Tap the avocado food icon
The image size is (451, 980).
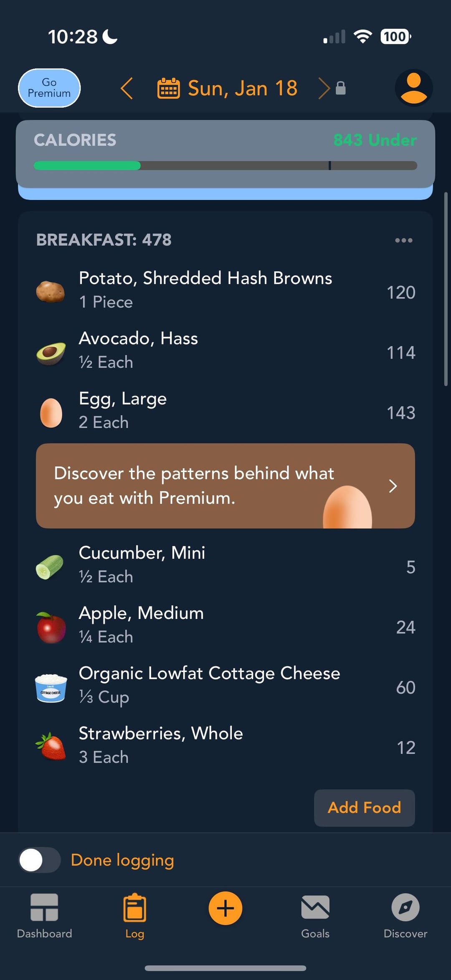coord(51,353)
